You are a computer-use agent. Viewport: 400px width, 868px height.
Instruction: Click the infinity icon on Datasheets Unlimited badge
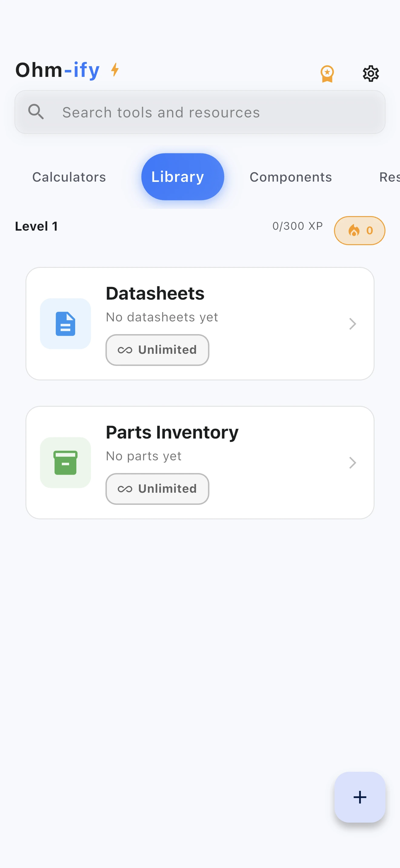tap(125, 350)
